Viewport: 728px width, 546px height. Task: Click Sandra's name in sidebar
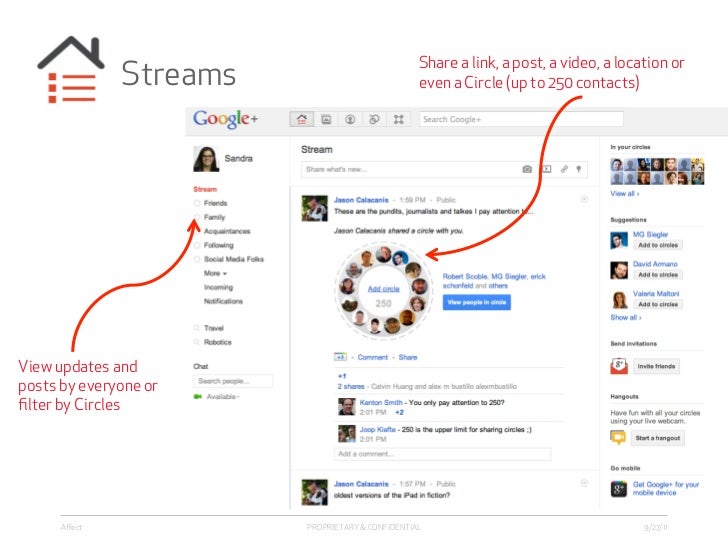(239, 158)
